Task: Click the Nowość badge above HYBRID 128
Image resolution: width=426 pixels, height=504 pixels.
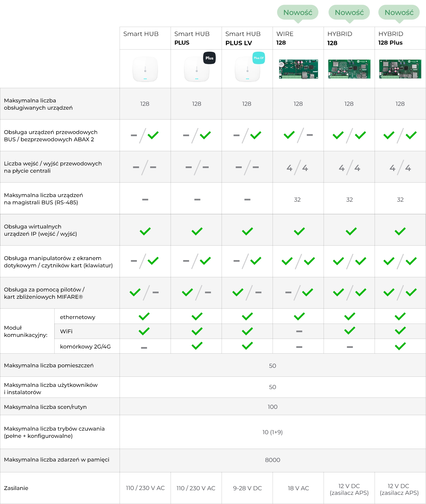Action: [349, 13]
